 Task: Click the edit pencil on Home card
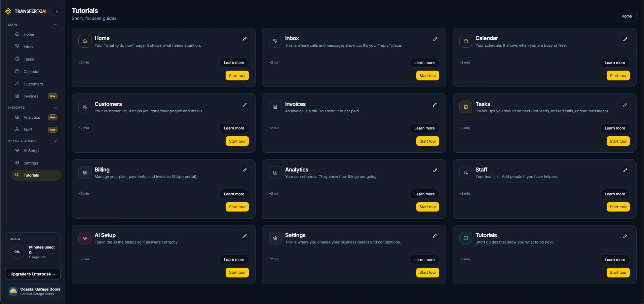[x=244, y=39]
